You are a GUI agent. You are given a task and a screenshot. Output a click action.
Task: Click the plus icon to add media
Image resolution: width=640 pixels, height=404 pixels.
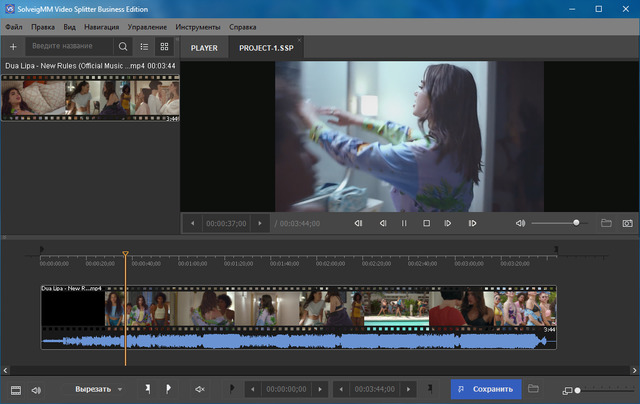[13, 46]
